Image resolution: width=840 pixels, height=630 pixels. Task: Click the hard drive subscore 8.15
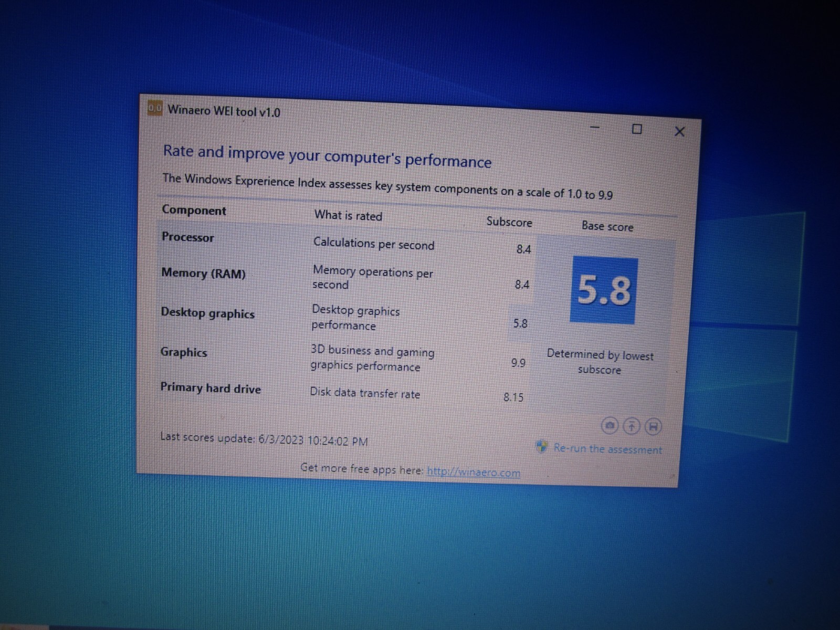click(x=513, y=397)
